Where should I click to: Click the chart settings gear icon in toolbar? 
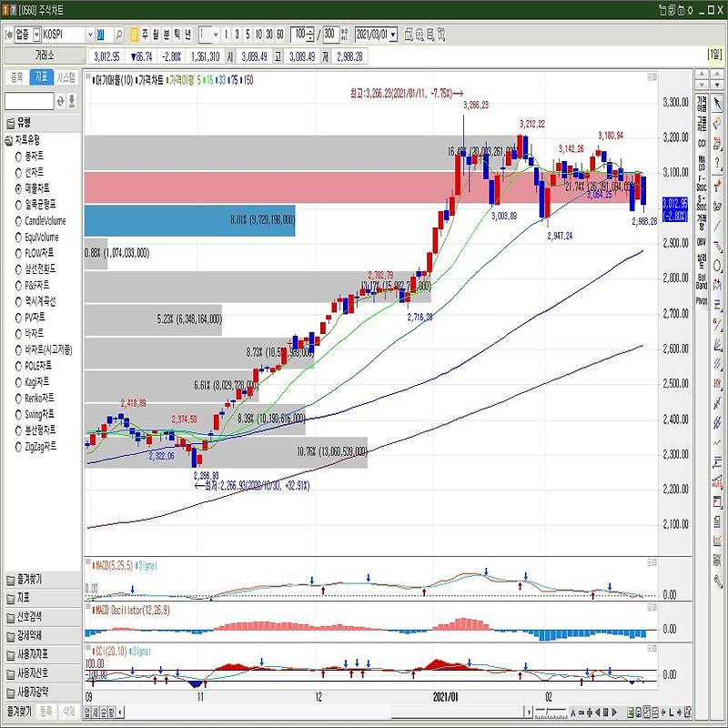[x=420, y=35]
